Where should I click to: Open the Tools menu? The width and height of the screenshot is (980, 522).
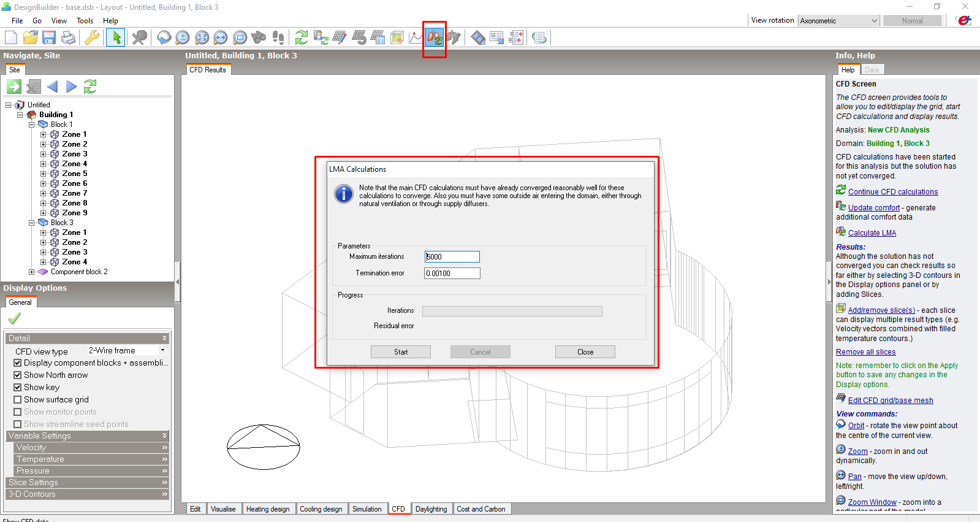(85, 21)
